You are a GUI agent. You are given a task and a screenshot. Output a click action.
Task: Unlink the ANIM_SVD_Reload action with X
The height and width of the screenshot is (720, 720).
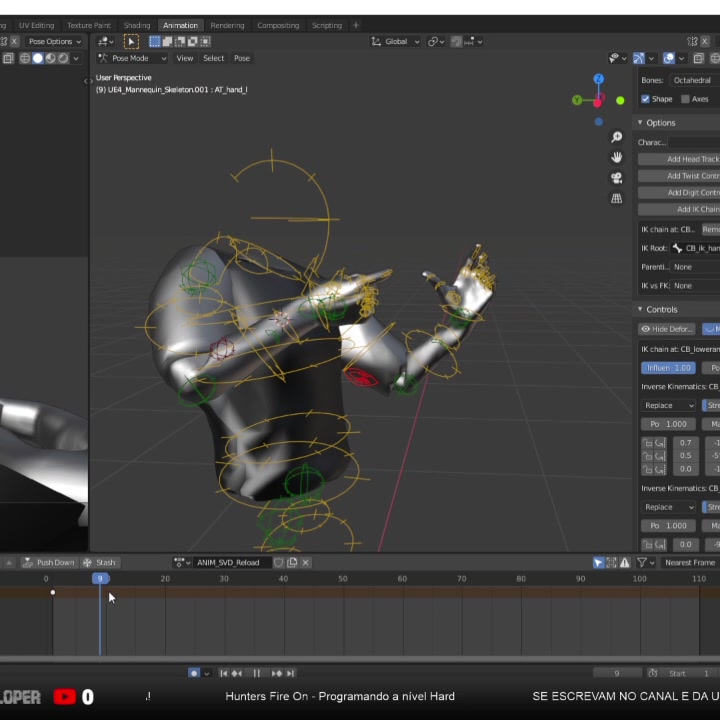(x=306, y=562)
